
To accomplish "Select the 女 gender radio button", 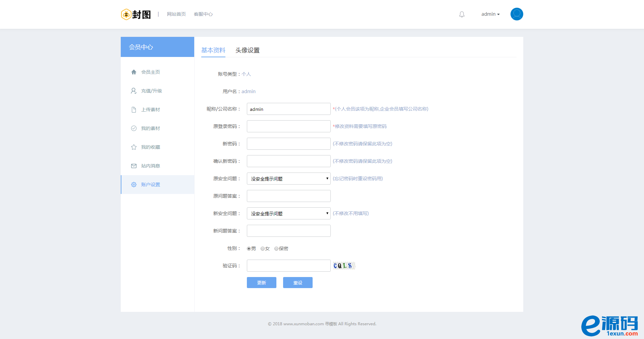I will (x=263, y=249).
